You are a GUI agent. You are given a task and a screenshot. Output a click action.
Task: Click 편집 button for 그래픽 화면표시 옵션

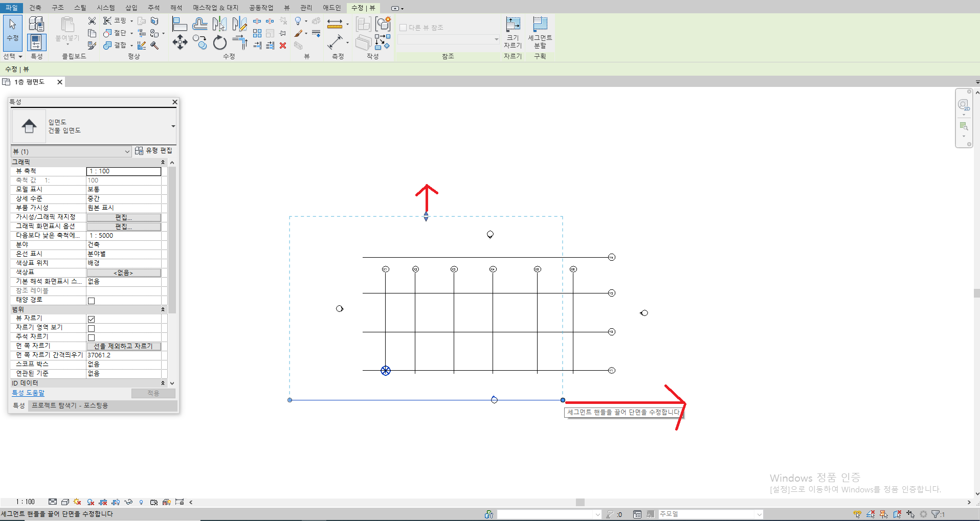pos(124,226)
